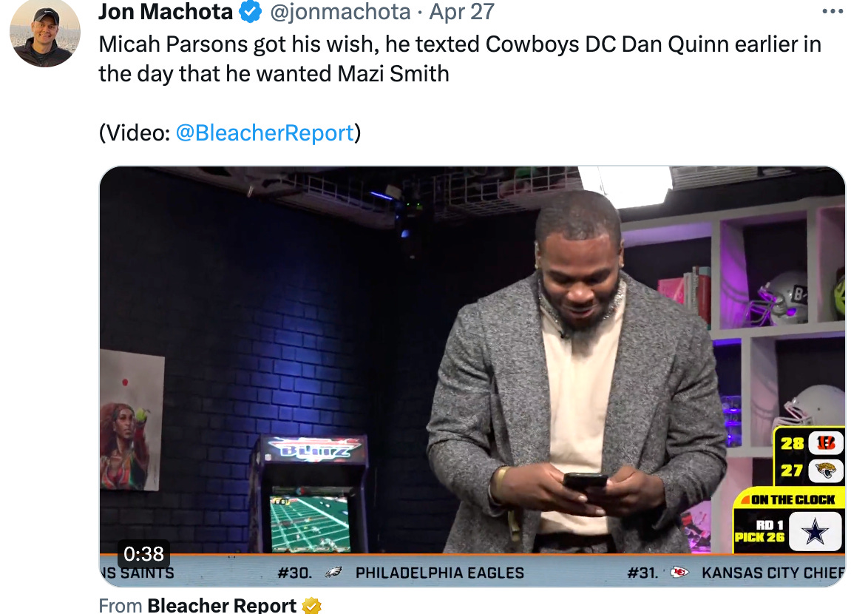This screenshot has height=614, width=868.
Task: Click the Blitz arcade machine in the video
Action: tap(310, 494)
